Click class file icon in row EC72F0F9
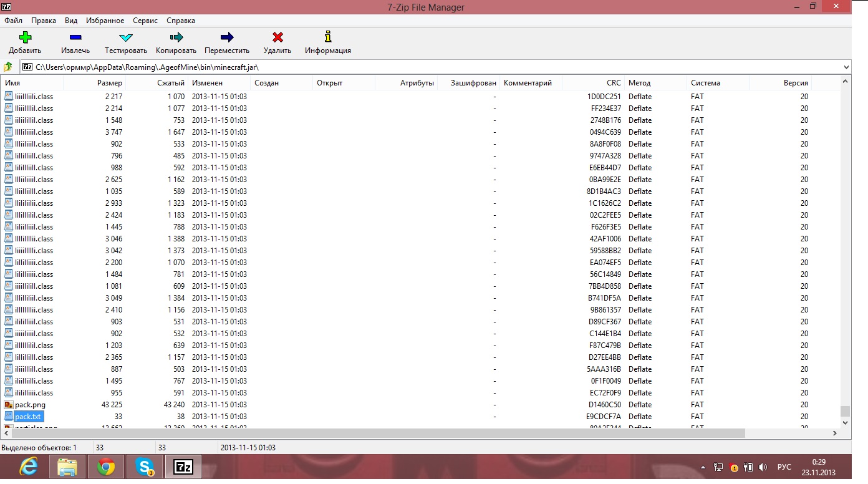This screenshot has height=484, width=868. [x=9, y=393]
